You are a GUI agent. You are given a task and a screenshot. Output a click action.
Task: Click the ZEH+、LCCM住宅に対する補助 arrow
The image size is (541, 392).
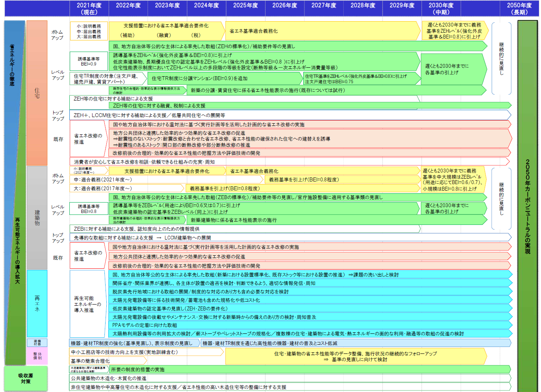pos(289,115)
